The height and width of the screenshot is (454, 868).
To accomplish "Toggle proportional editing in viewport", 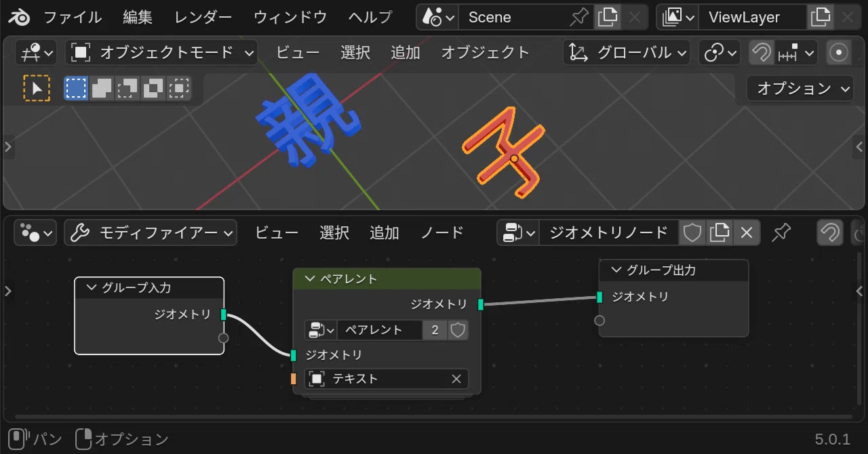I will click(839, 52).
